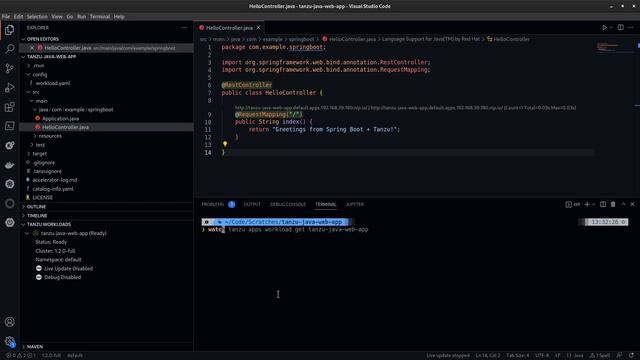Open Explorer panel more actions ellipsis
Screen dimensions: 640x360
click(x=184, y=28)
